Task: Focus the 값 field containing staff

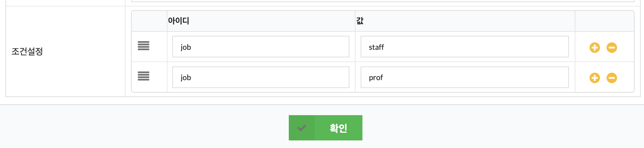Action: coord(465,47)
